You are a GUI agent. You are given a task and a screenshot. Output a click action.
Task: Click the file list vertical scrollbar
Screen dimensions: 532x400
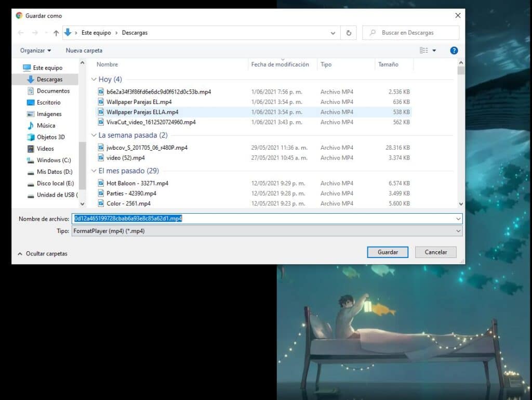coord(461,135)
